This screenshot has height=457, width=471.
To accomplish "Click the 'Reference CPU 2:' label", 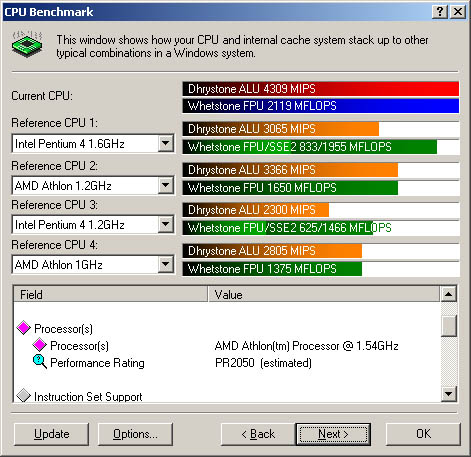I will point(55,166).
